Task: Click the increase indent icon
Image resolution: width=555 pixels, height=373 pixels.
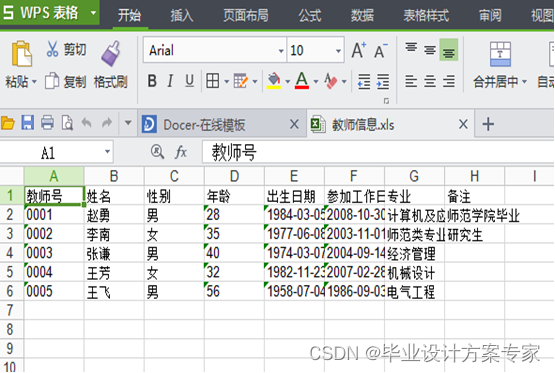Action: click(383, 81)
